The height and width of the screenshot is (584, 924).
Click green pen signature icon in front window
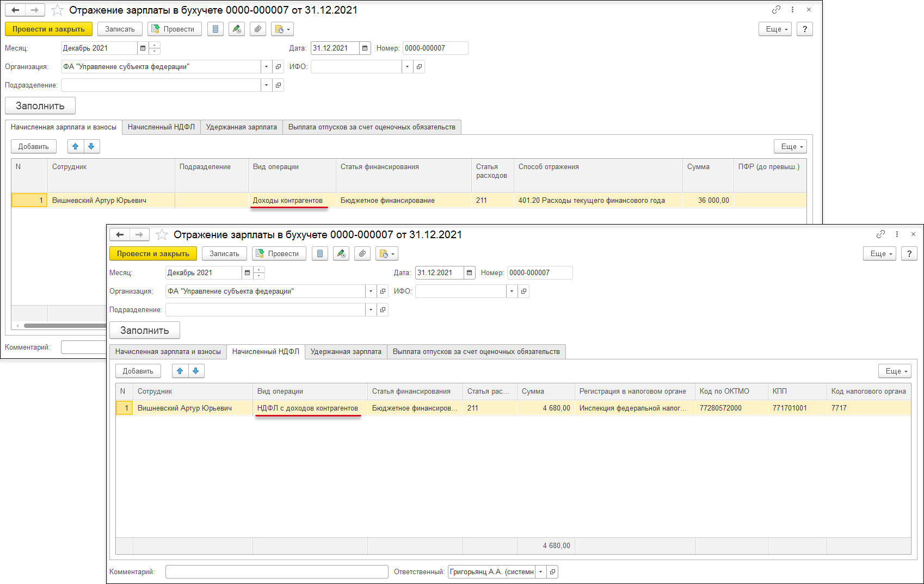341,253
